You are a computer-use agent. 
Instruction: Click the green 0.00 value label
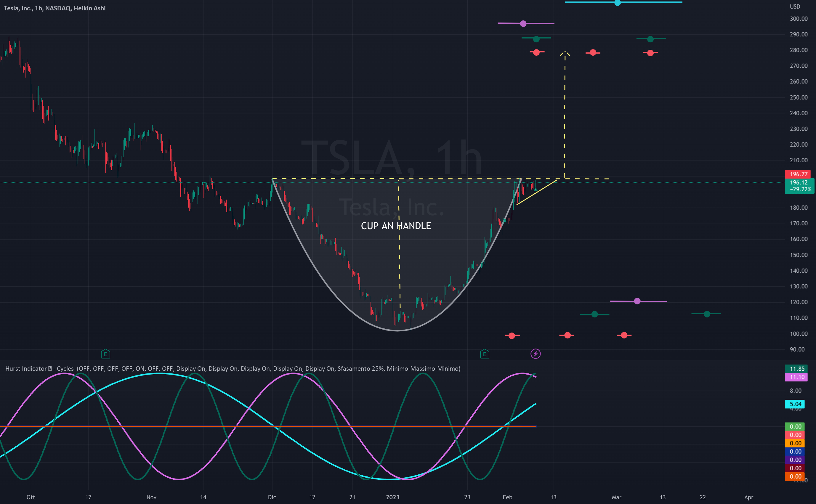[795, 426]
